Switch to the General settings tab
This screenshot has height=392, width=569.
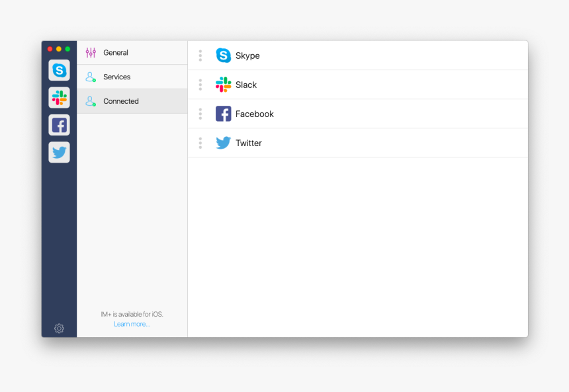pyautogui.click(x=132, y=53)
